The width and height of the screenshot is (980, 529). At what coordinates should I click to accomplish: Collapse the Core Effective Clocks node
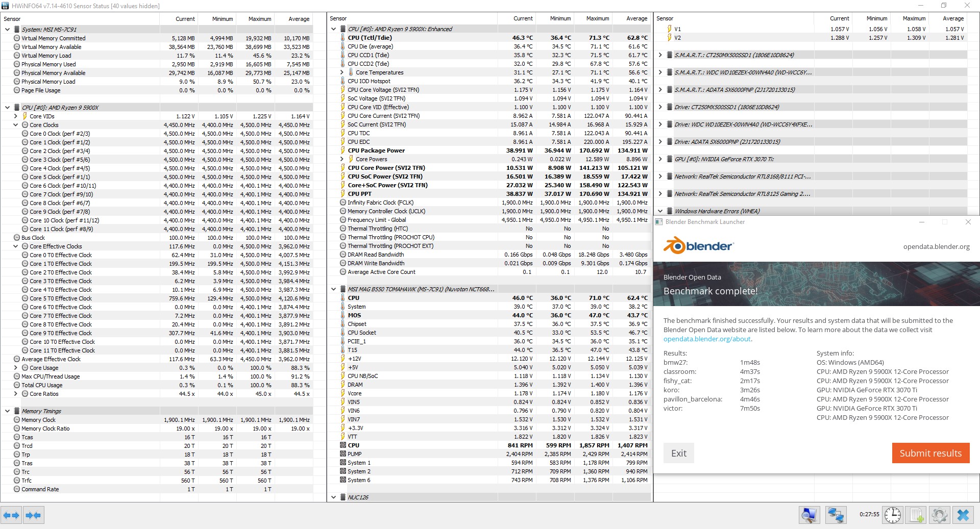coord(16,246)
